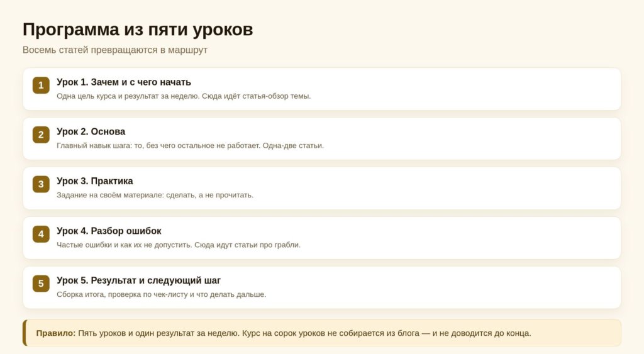
Task: Click description starting 'Главный навык шага'
Action: 190,145
